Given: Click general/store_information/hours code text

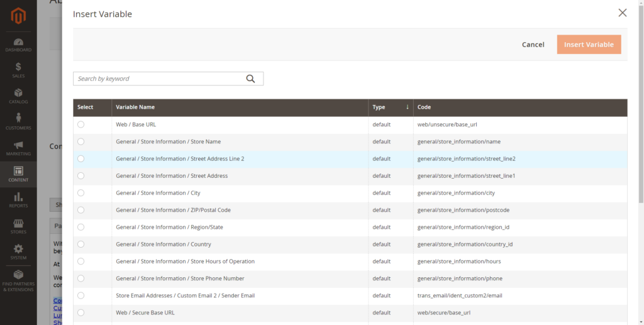Looking at the screenshot, I should [x=459, y=262].
